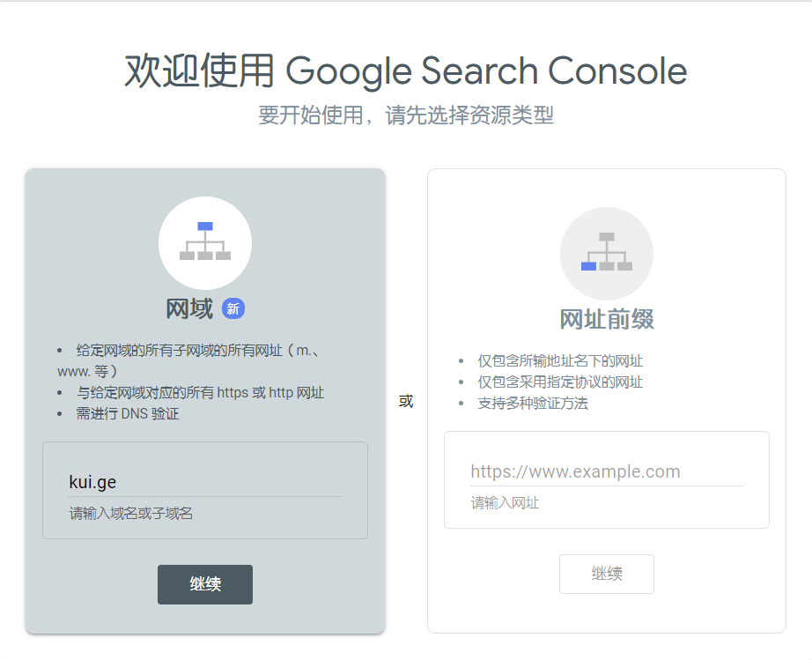Select the 网域 card heading
Viewport: 812px width, 660px height.
[x=189, y=308]
